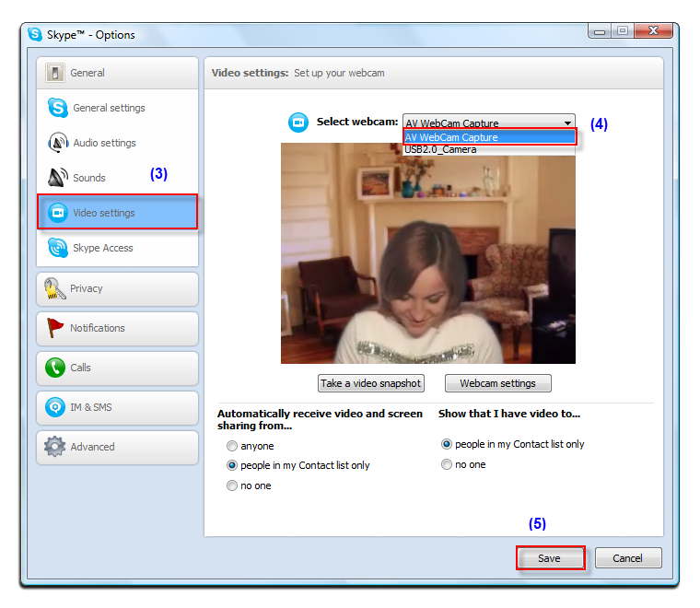This screenshot has height=608, width=700.
Task: Go to Sounds page
Action: point(117,178)
